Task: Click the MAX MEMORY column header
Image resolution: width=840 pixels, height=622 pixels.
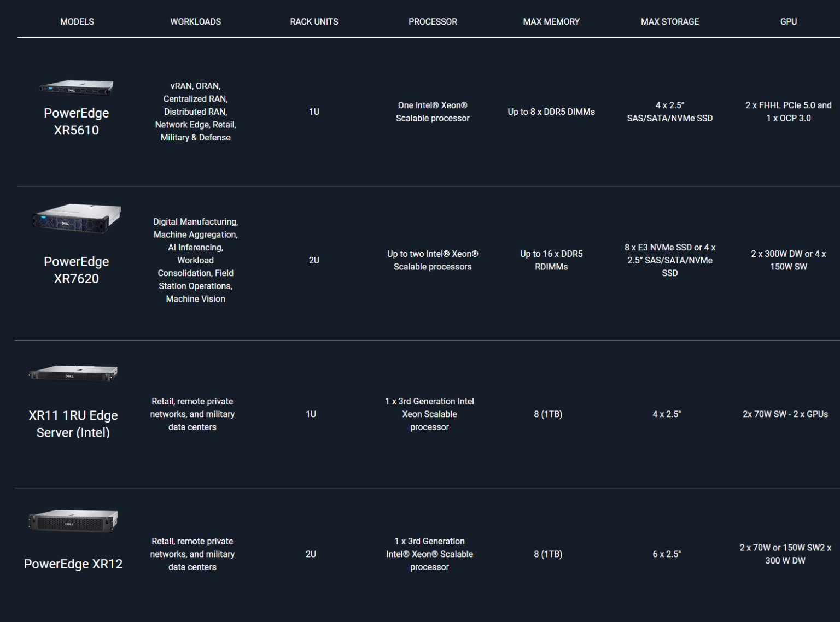Action: tap(551, 22)
